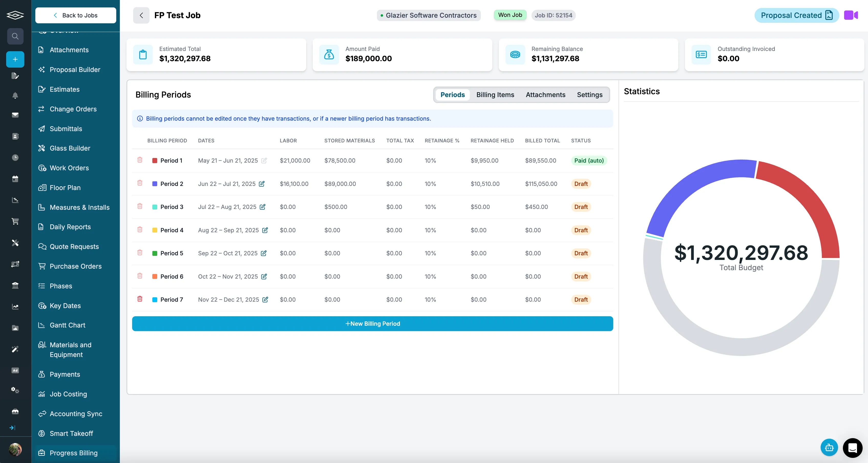Click the Amount Paid money bag icon
This screenshot has width=868, height=463.
[329, 55]
